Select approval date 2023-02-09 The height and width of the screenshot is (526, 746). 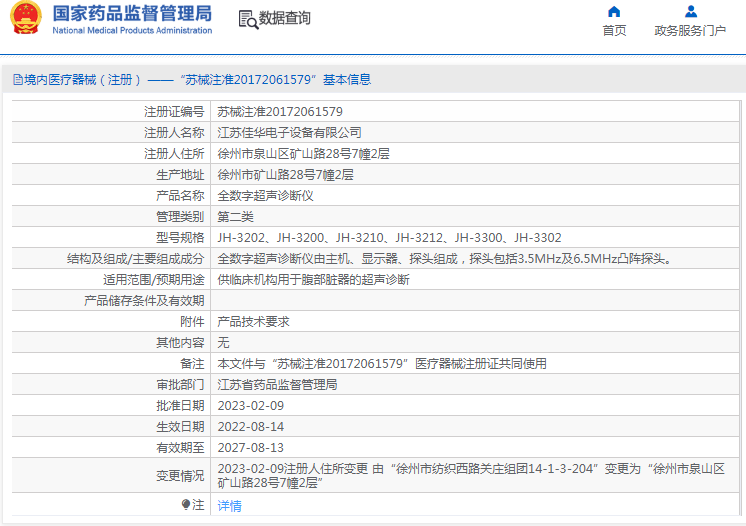pyautogui.click(x=251, y=406)
